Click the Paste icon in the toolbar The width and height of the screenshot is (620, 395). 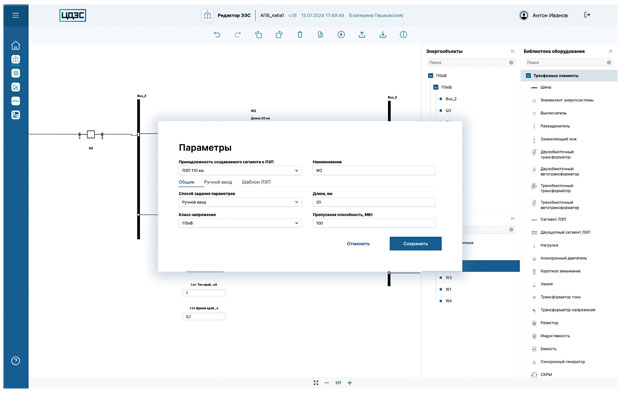[279, 35]
